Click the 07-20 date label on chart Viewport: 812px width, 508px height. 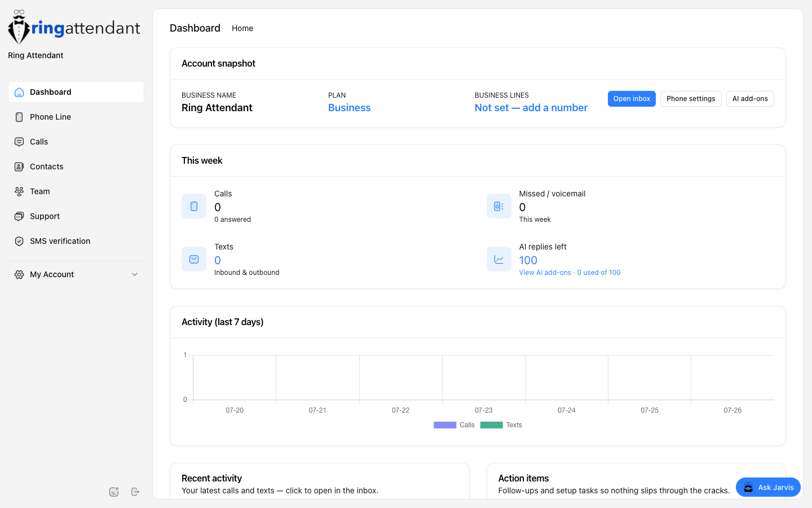235,410
